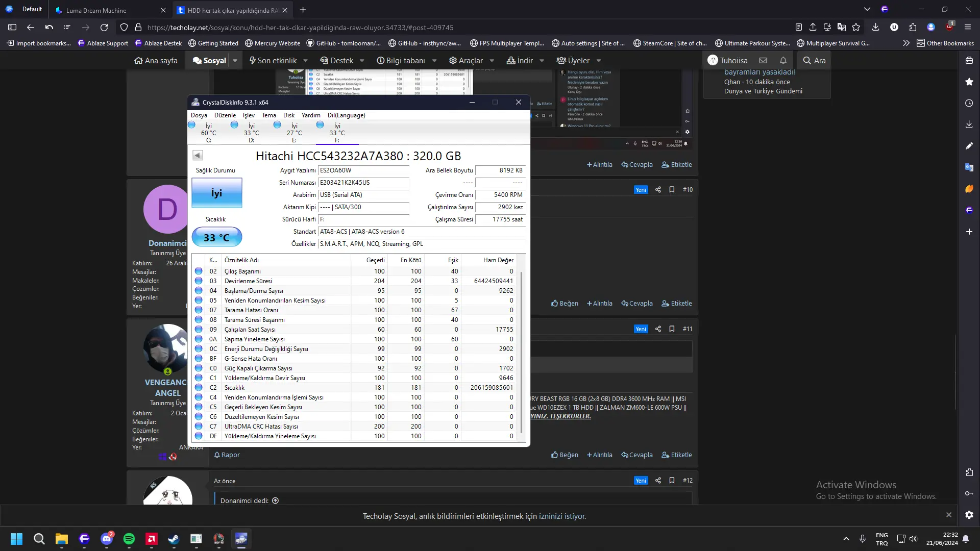Open a new browser tab with plus
The width and height of the screenshot is (980, 551).
tap(303, 10)
